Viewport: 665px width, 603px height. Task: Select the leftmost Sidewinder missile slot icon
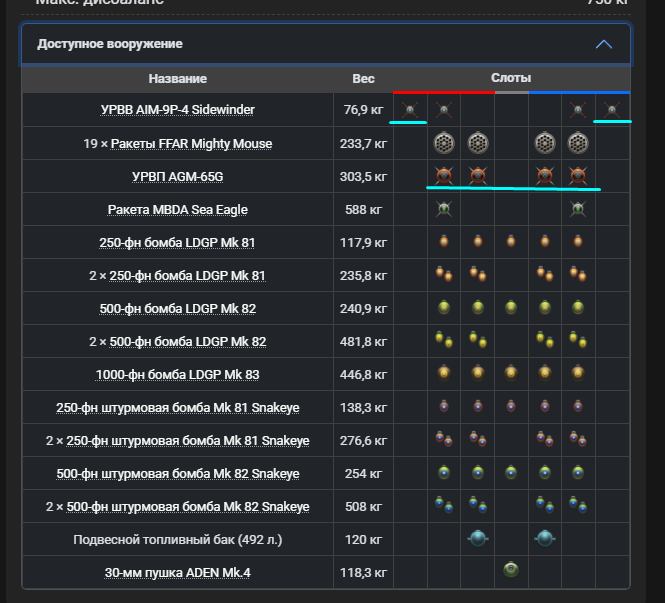click(x=410, y=110)
